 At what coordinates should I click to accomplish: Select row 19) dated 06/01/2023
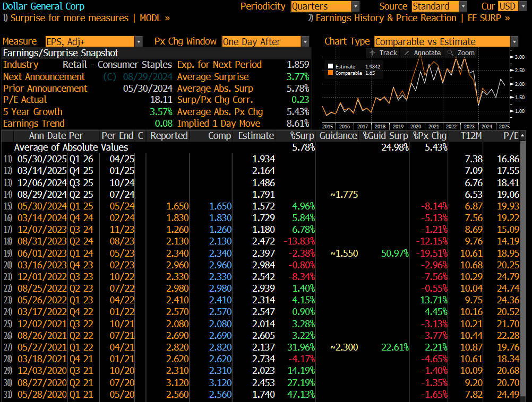click(261, 253)
